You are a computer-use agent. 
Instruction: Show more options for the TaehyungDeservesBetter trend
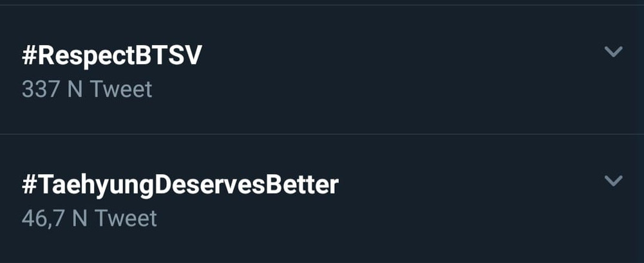click(x=613, y=181)
